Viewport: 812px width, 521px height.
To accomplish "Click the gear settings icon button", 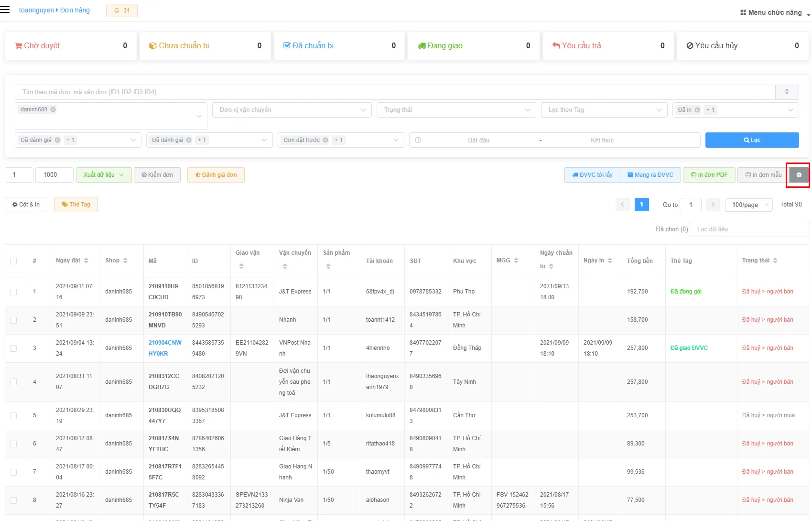I will 799,175.
